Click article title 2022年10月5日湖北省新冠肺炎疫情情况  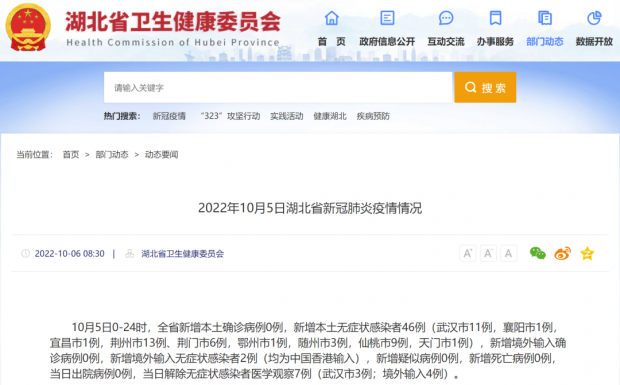310,208
